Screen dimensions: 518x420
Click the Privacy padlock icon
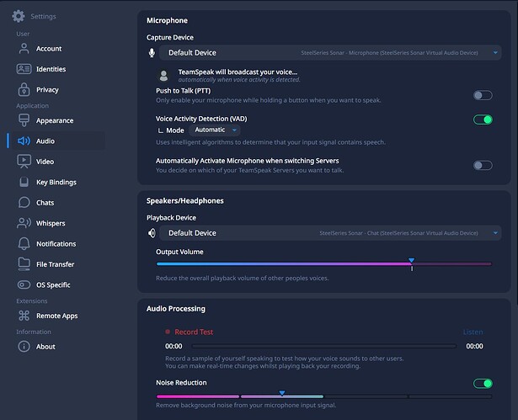pyautogui.click(x=24, y=89)
